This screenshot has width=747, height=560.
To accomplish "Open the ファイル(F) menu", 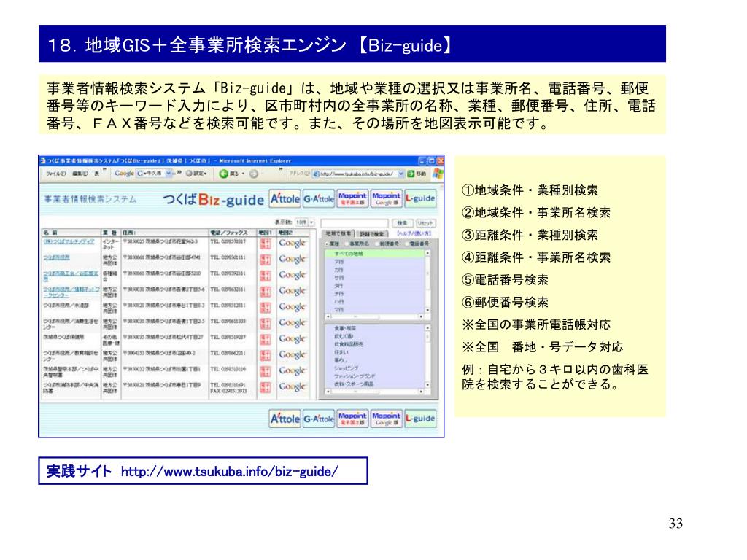I will 55,174.
